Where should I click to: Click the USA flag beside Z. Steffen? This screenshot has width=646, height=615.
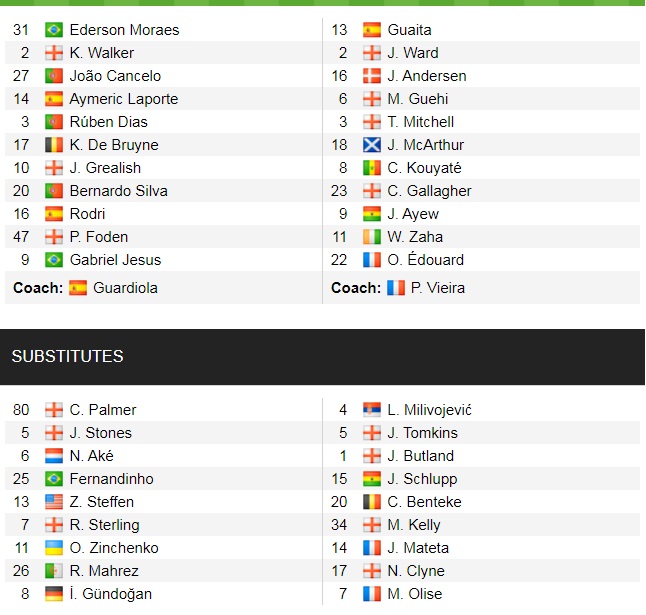coord(54,502)
